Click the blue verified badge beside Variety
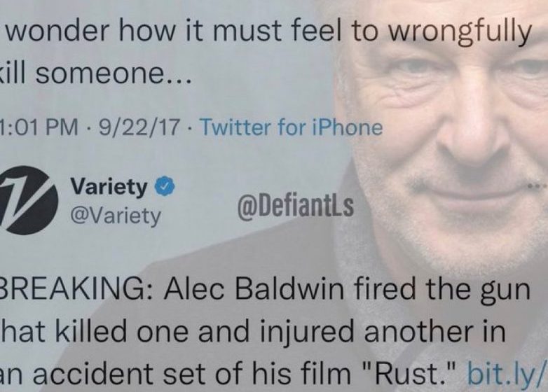This screenshot has height=392, width=548. [x=164, y=187]
